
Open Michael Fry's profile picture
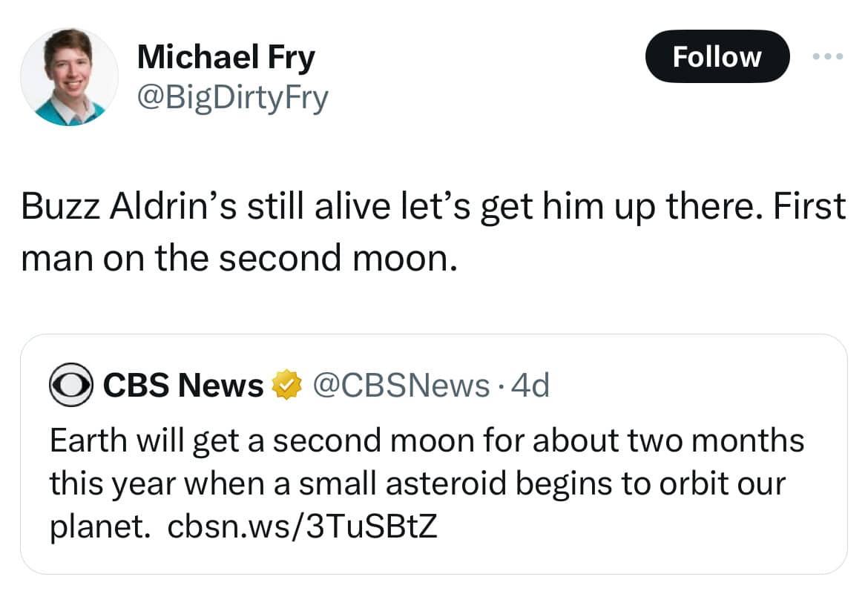[x=69, y=77]
